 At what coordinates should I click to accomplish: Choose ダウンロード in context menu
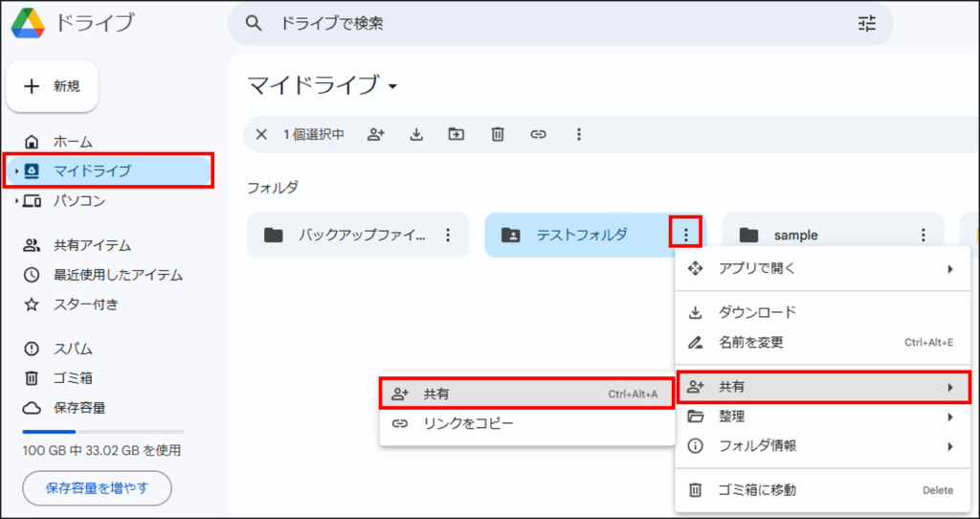coord(822,312)
